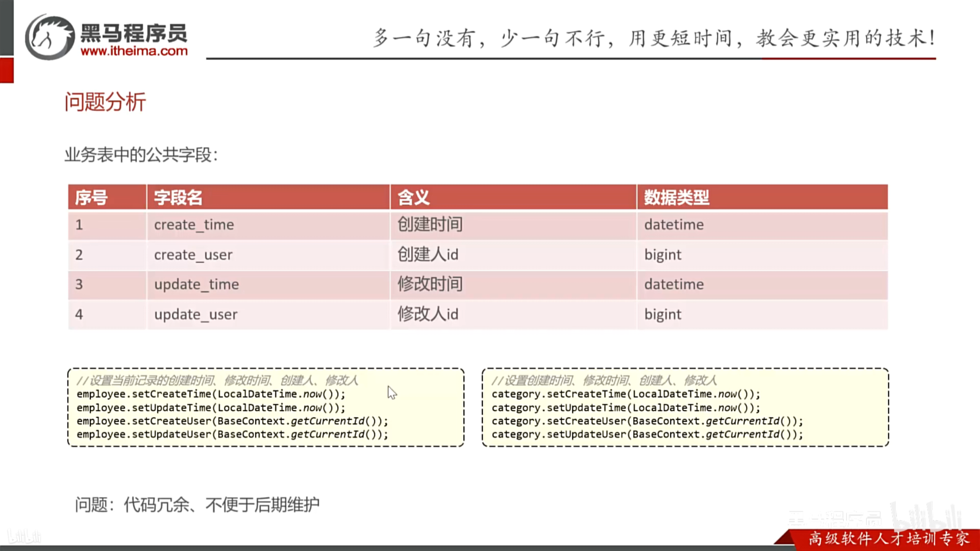Open the www.itheima.com link
The image size is (980, 551).
(134, 51)
